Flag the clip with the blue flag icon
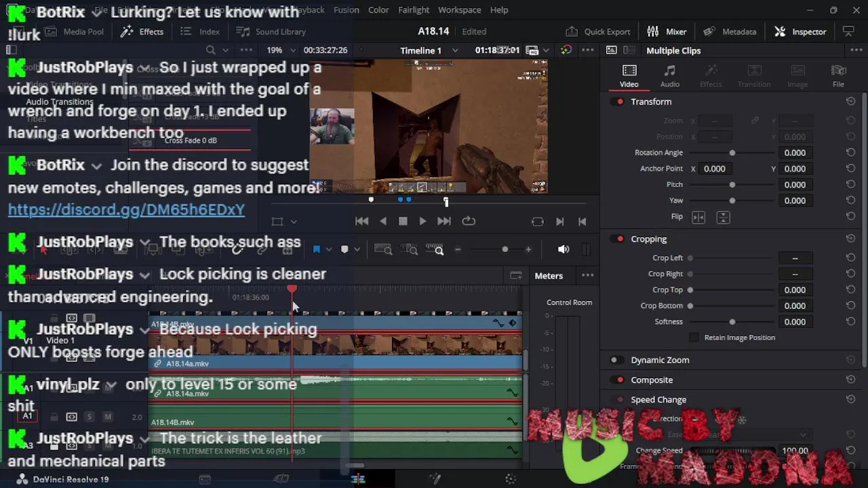Viewport: 868px width, 488px height. click(x=316, y=249)
